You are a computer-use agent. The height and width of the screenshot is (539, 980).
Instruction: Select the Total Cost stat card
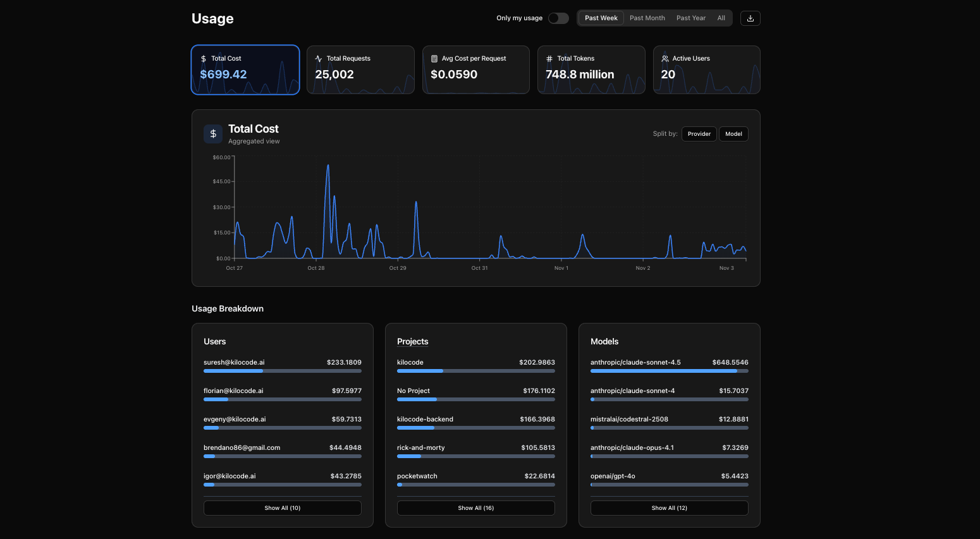pyautogui.click(x=245, y=70)
